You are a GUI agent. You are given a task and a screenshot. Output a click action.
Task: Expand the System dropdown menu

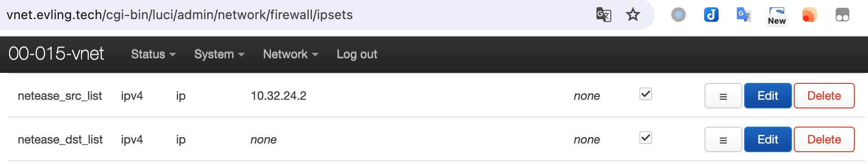tap(220, 54)
